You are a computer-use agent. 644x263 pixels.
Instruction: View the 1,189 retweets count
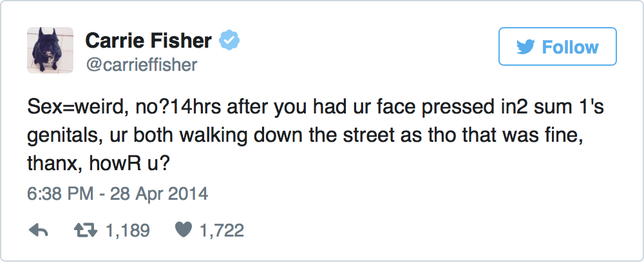coord(129,230)
